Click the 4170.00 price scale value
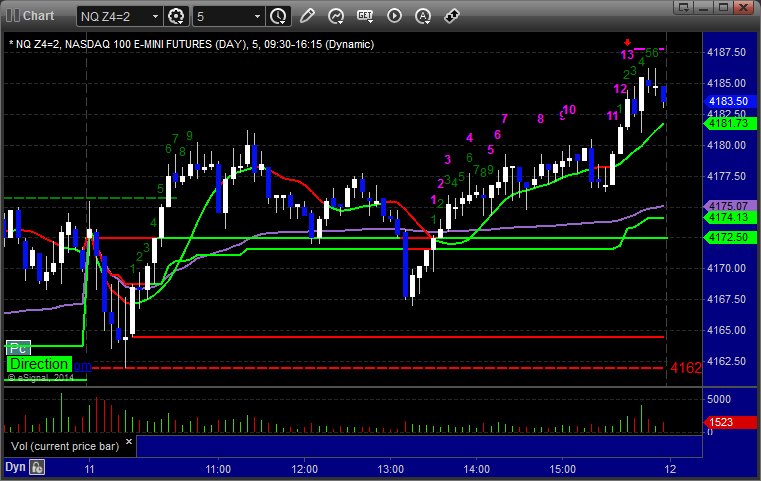 click(727, 268)
